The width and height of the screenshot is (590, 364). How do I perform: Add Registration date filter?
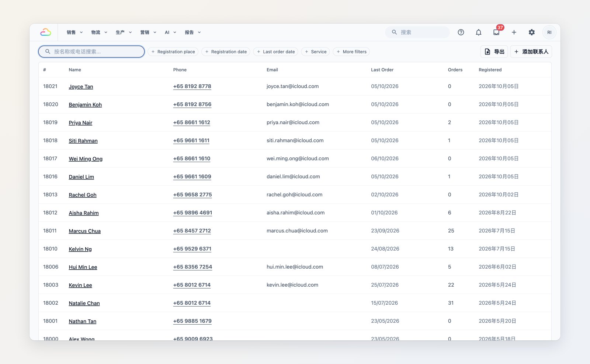[226, 52]
